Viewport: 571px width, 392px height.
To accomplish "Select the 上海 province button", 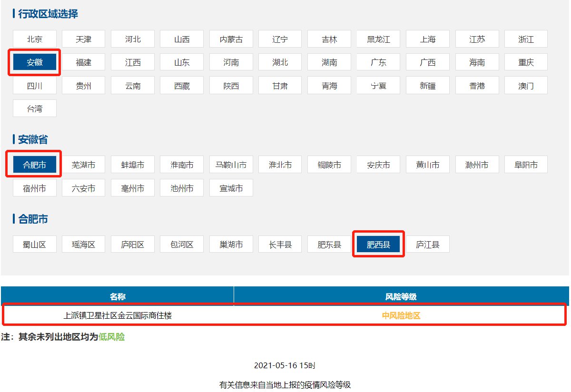I will click(x=427, y=39).
